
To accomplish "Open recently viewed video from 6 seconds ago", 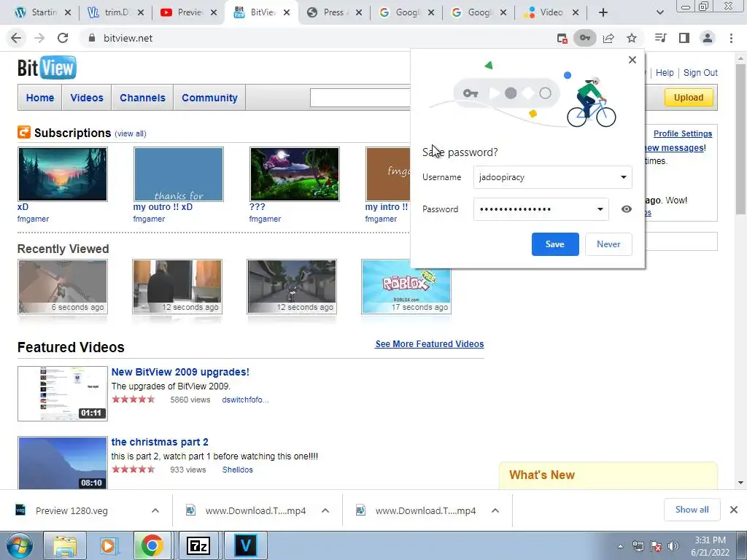I will click(x=63, y=287).
